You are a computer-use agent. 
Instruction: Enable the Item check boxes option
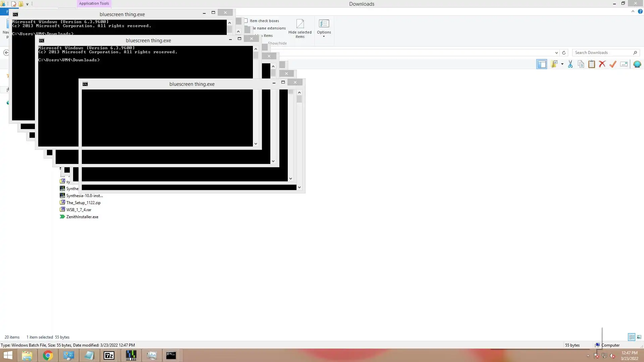246,21
